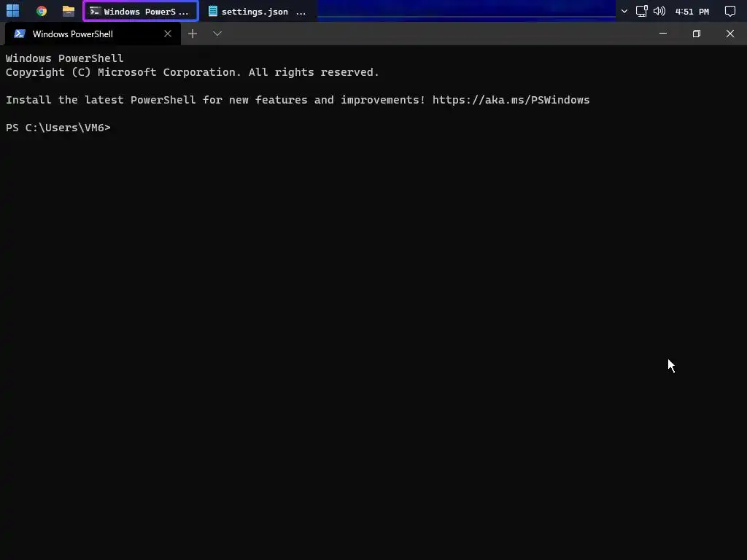Open a new terminal tab

pyautogui.click(x=193, y=34)
